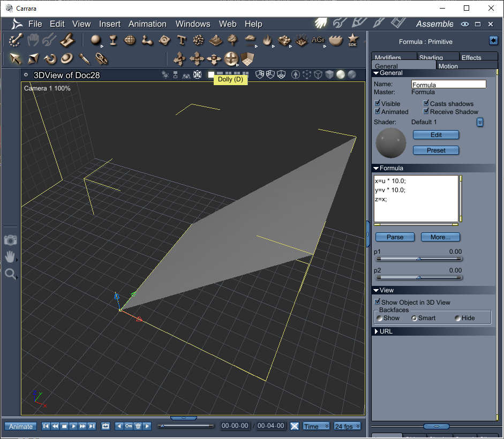The image size is (504, 439).
Task: Select the Rotate tool icon
Action: pos(50,59)
